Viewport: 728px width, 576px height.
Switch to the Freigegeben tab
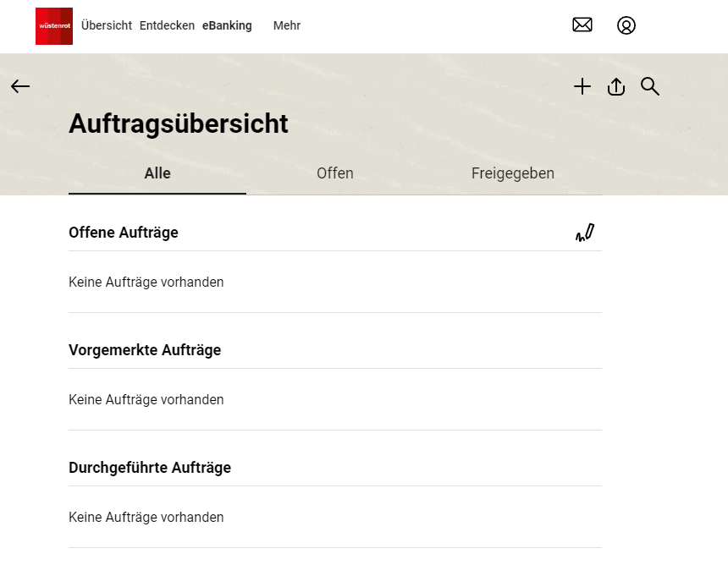click(x=513, y=173)
